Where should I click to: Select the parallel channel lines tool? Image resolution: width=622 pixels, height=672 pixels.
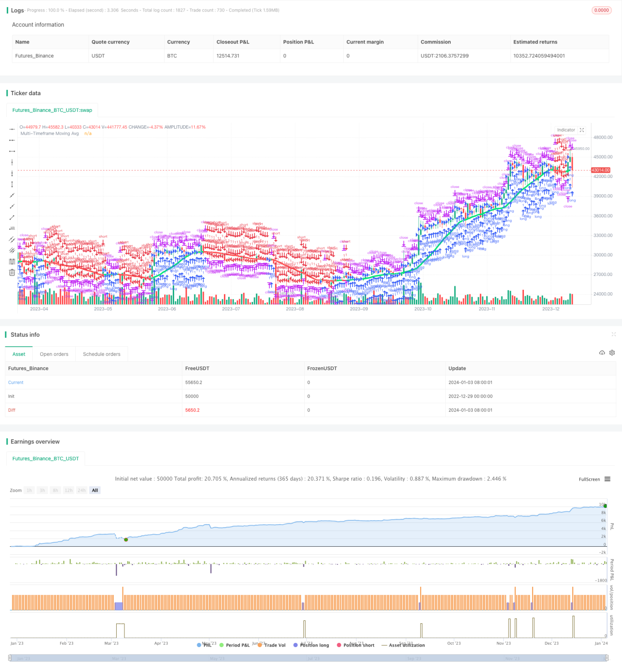(12, 240)
